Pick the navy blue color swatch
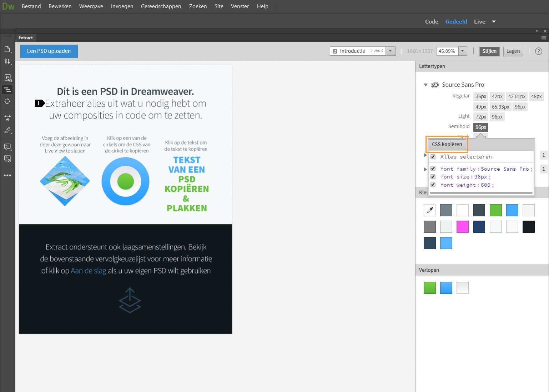Screen dimensions: 549x392 (x=479, y=227)
